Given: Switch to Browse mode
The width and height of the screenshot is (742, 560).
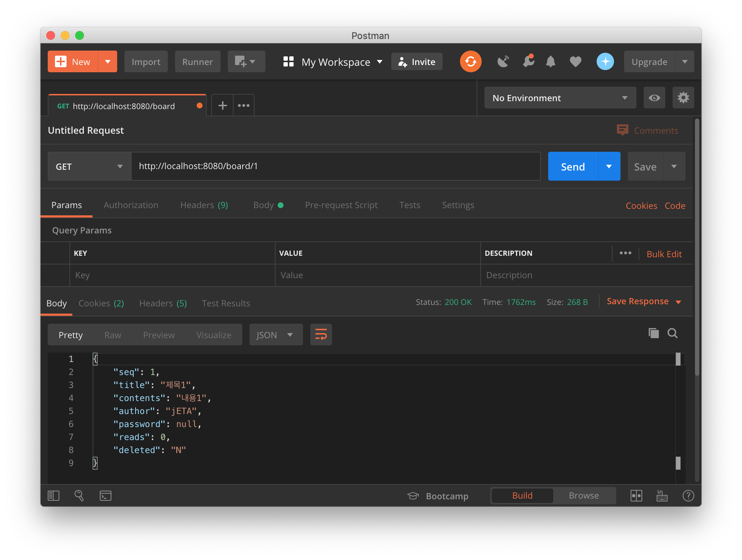Looking at the screenshot, I should coord(584,496).
